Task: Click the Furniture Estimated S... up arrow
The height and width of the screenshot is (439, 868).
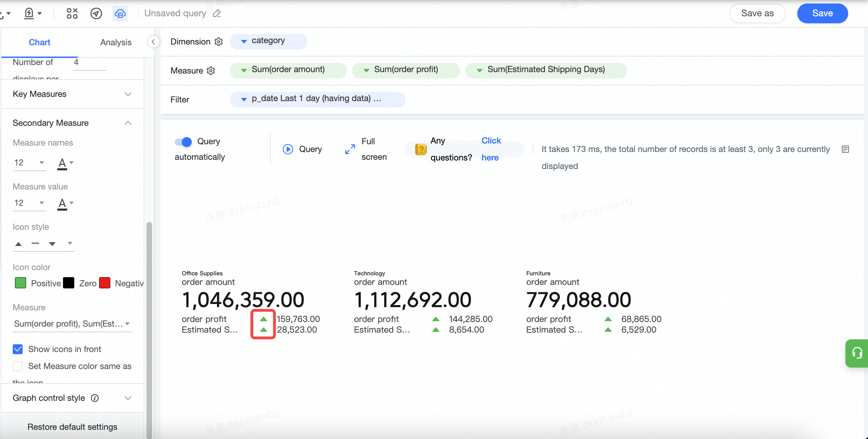Action: coord(608,330)
